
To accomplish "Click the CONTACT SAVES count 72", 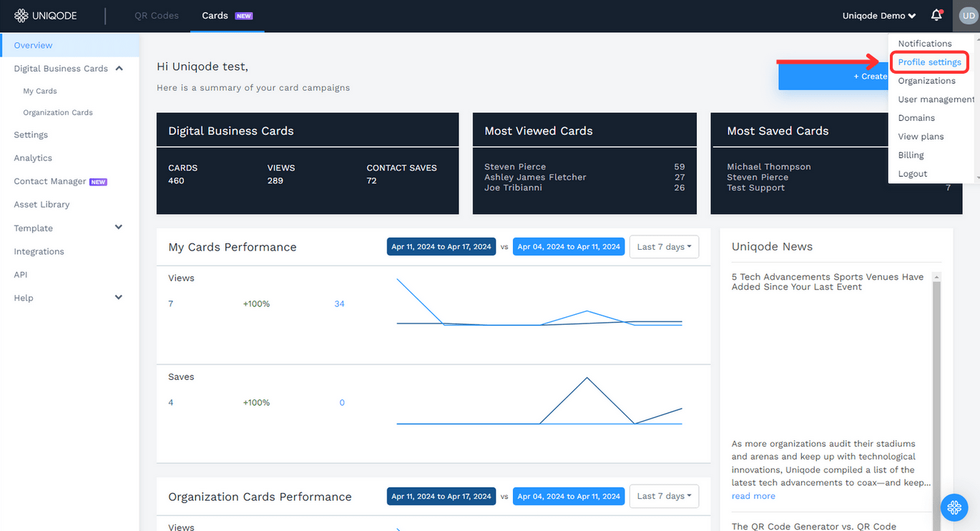I will [372, 181].
